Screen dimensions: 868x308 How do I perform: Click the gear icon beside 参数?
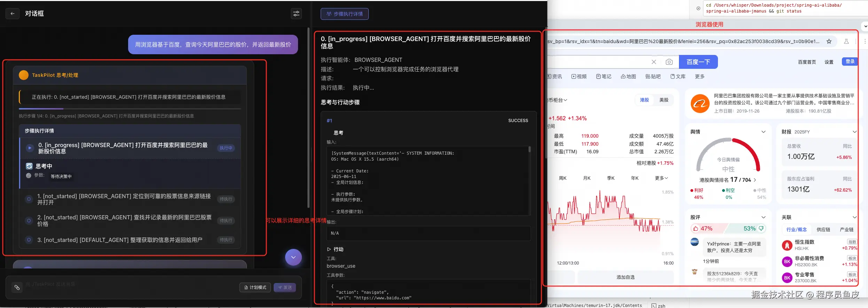point(29,176)
